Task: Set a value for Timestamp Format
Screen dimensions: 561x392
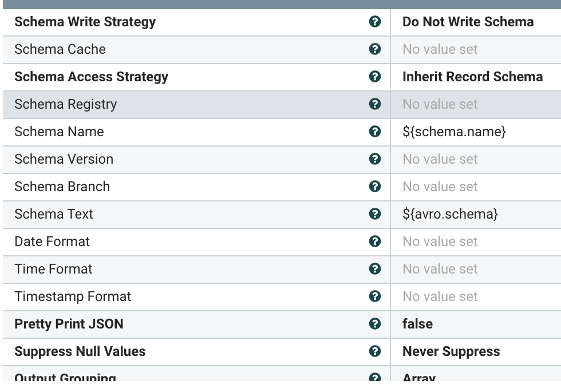Action: pyautogui.click(x=440, y=296)
